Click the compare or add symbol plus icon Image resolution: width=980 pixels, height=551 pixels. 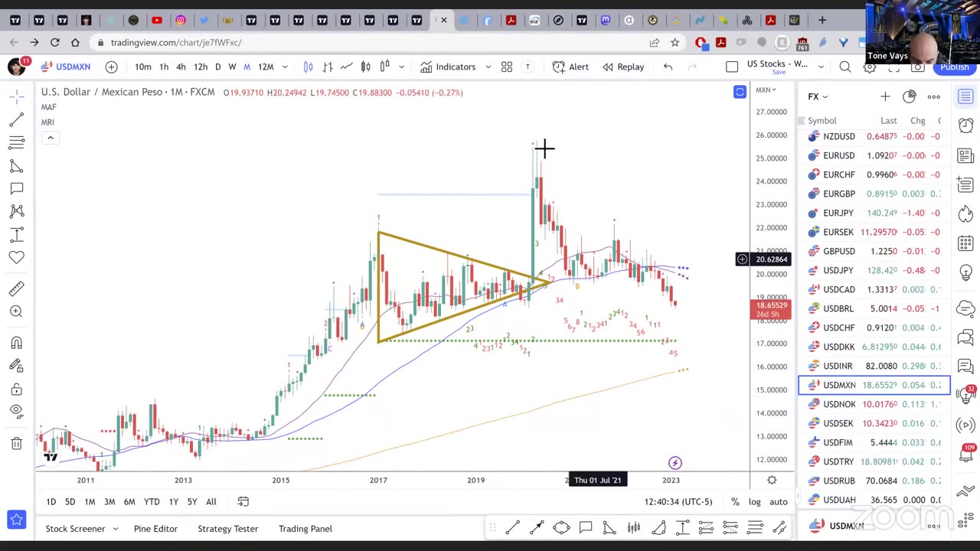(x=111, y=67)
